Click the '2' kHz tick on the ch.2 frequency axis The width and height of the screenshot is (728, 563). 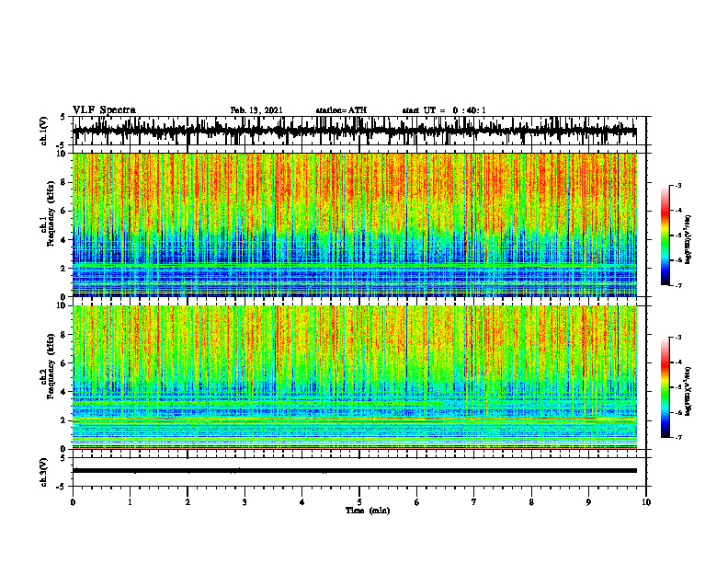click(64, 420)
